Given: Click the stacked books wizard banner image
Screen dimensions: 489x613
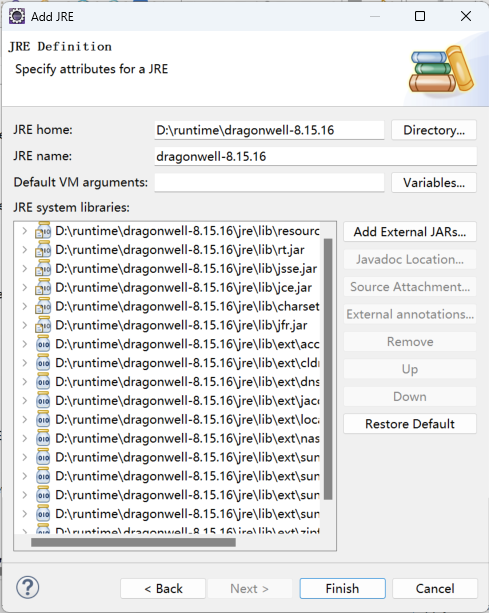Looking at the screenshot, I should pos(441,70).
